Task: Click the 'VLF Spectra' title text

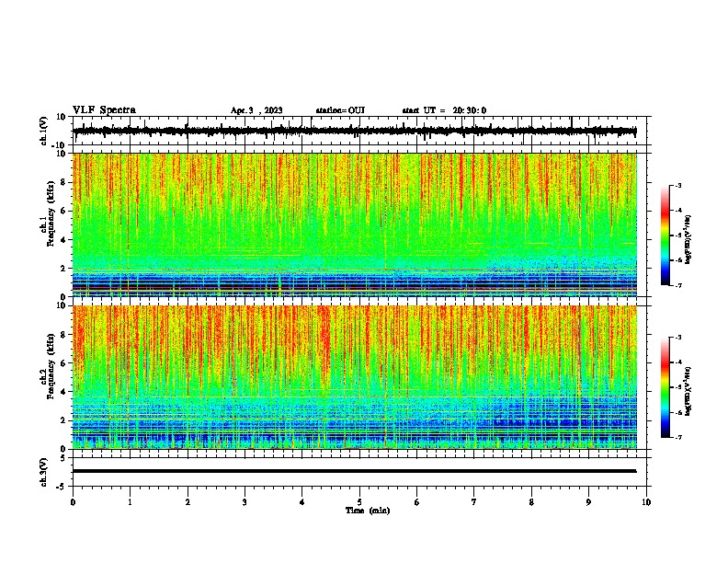Action: [104, 110]
